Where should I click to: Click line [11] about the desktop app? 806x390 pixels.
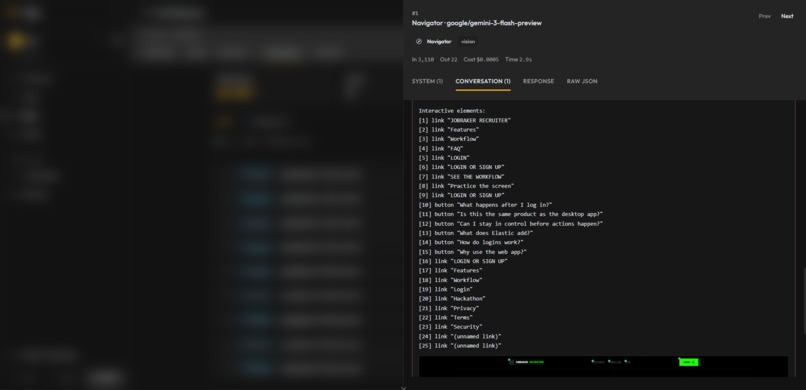pos(510,214)
